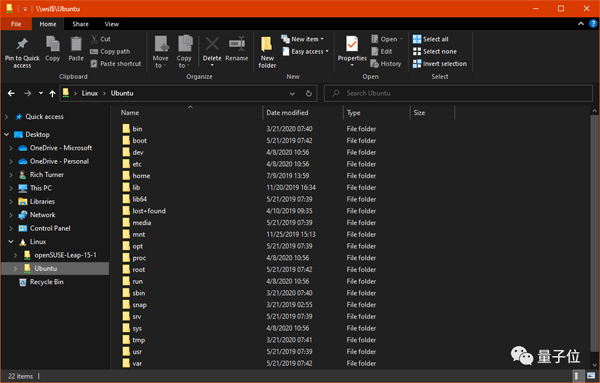Expand the openSUSE-Leap-15-1 tree node
600x383 pixels.
point(15,255)
